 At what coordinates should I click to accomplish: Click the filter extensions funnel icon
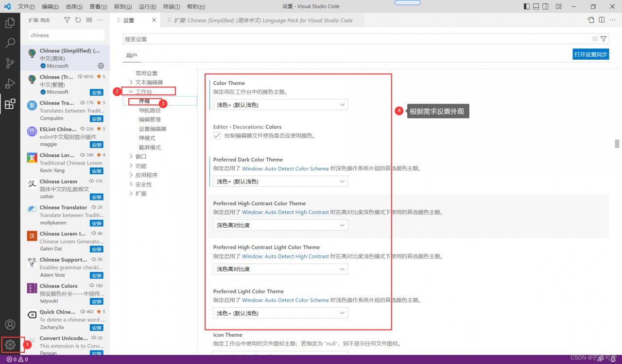click(x=67, y=20)
